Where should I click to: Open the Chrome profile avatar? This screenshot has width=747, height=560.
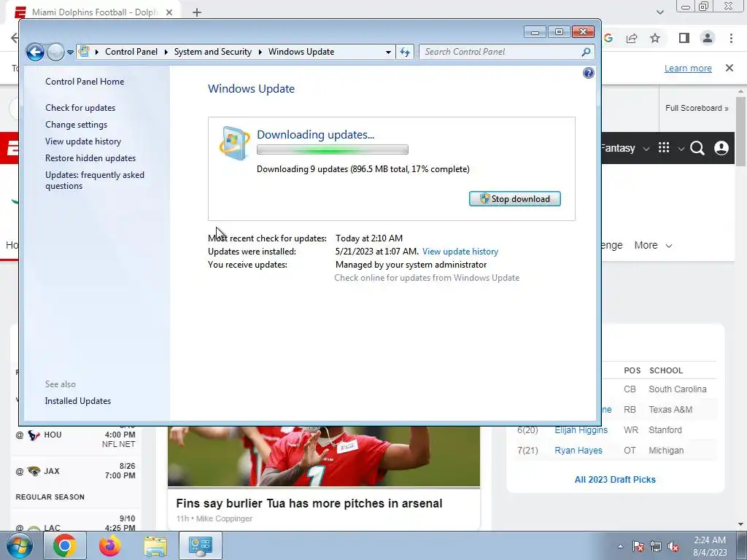point(708,39)
